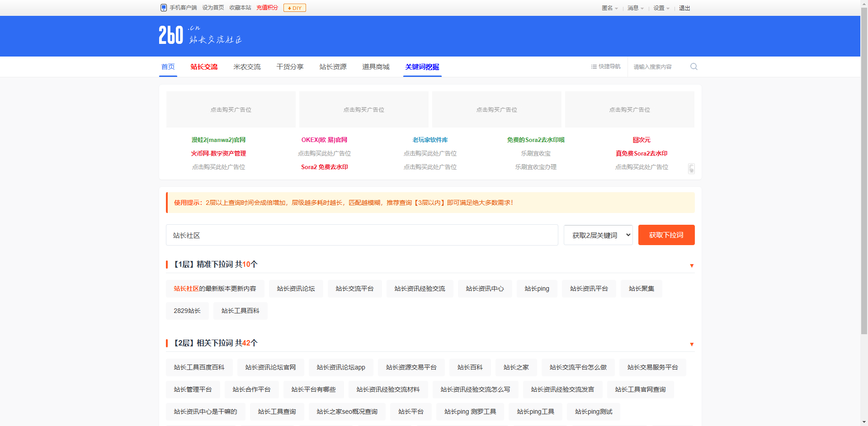This screenshot has height=426, width=868.
Task: Click the mobile client phone icon
Action: (x=164, y=8)
